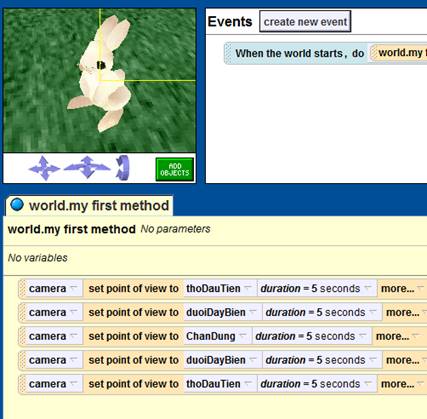Viewport: 427px width, 419px height.
Task: Click drag handle of first camera statement
Action: point(22,289)
